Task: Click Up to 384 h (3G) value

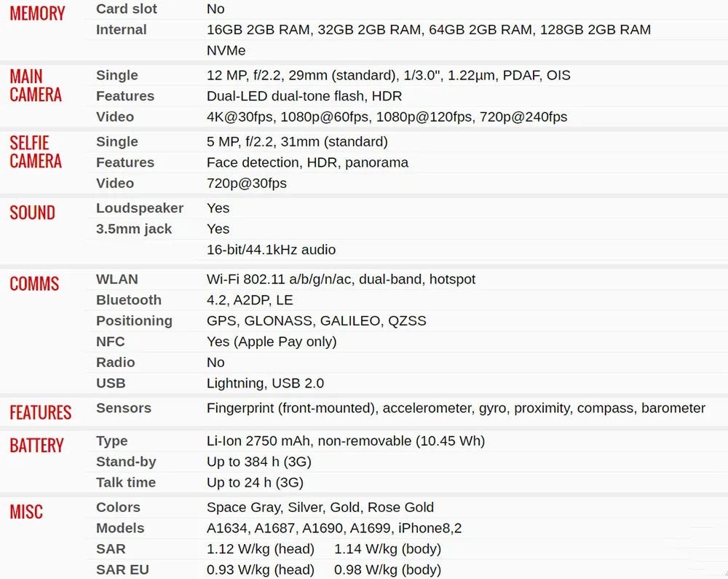Action: click(259, 462)
